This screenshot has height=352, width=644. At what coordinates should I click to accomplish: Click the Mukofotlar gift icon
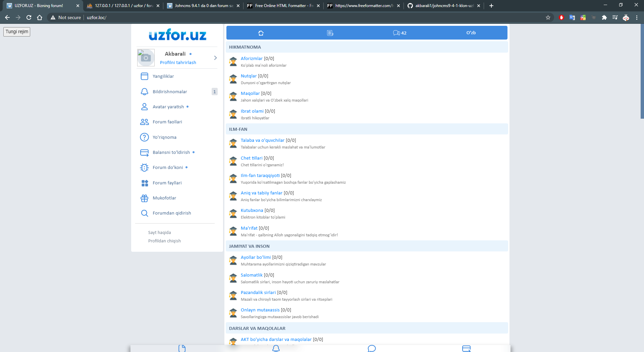click(144, 198)
